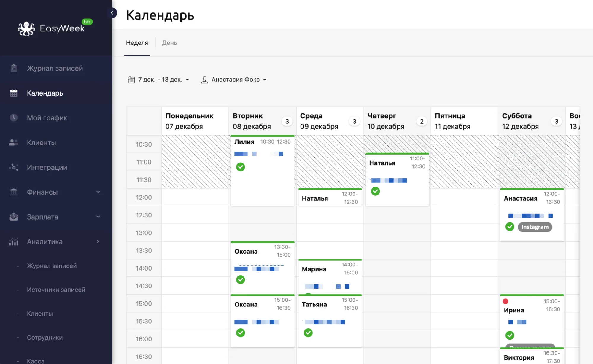Click the Финансы bank icon
This screenshot has width=593, height=364.
[x=14, y=192]
